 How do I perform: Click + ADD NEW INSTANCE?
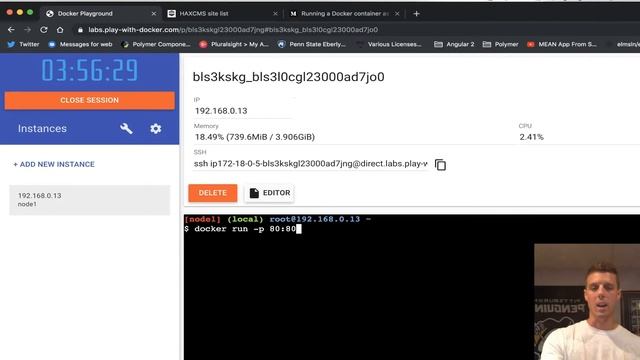[x=54, y=164]
